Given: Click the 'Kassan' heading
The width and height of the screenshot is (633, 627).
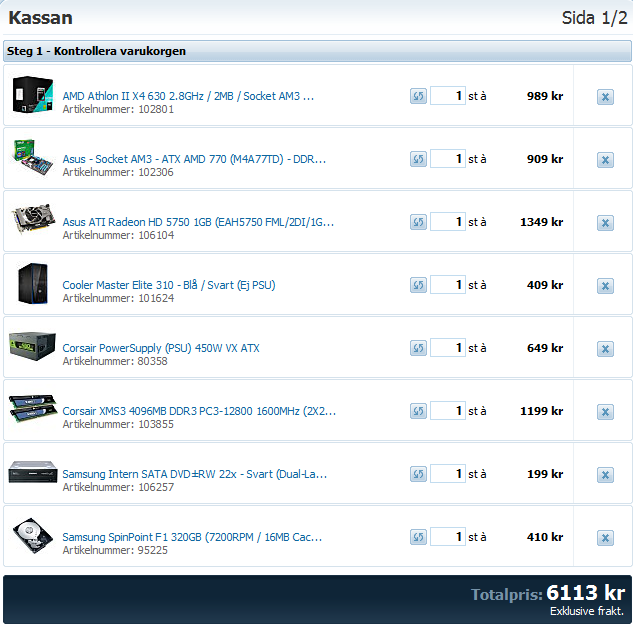Looking at the screenshot, I should (x=40, y=18).
